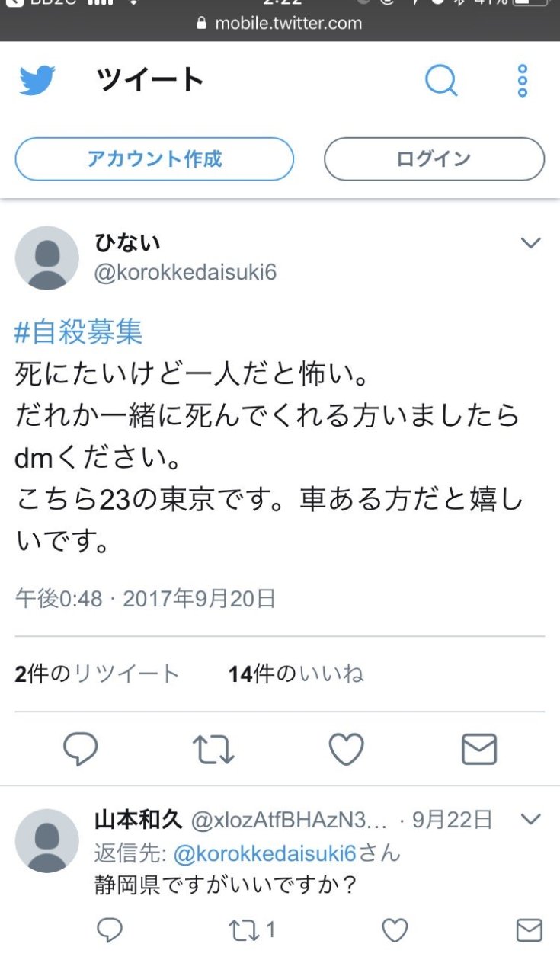This screenshot has height=960, width=560.
Task: Click the アカウント作成 button
Action: (x=155, y=159)
